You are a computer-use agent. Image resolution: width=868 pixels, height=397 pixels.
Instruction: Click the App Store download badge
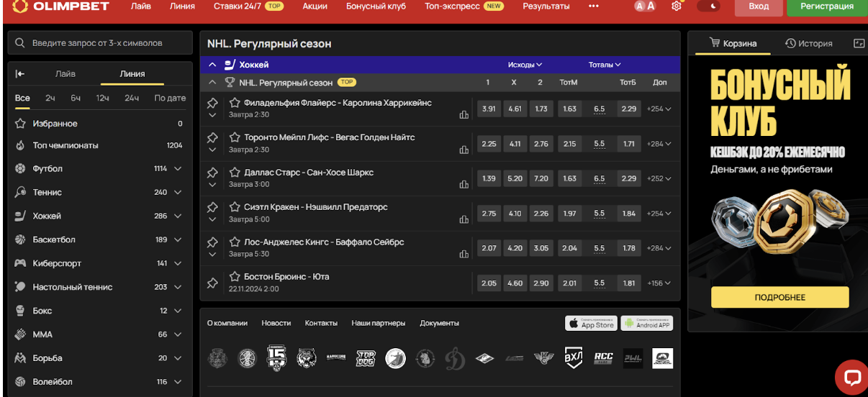click(591, 323)
